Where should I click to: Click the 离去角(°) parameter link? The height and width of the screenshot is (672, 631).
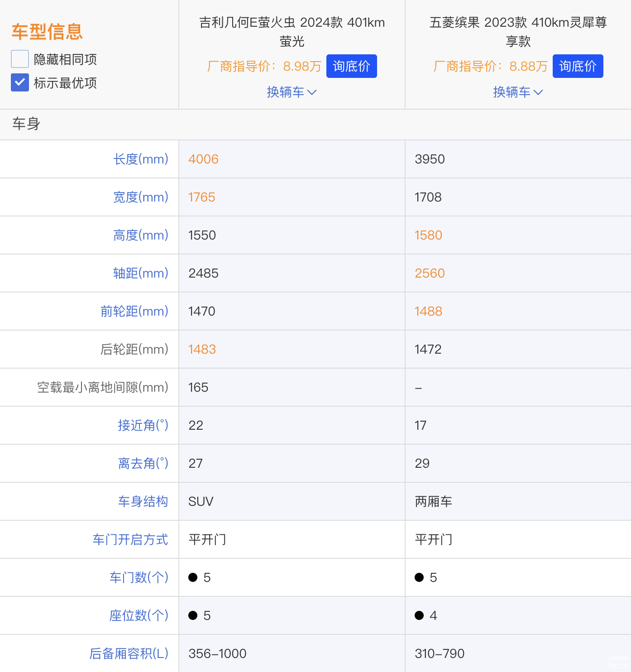(x=143, y=463)
